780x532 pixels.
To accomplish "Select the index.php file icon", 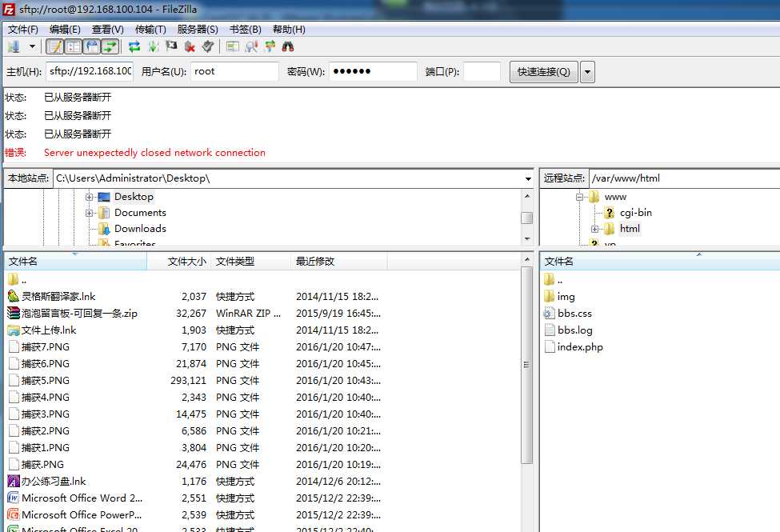I will click(x=549, y=347).
